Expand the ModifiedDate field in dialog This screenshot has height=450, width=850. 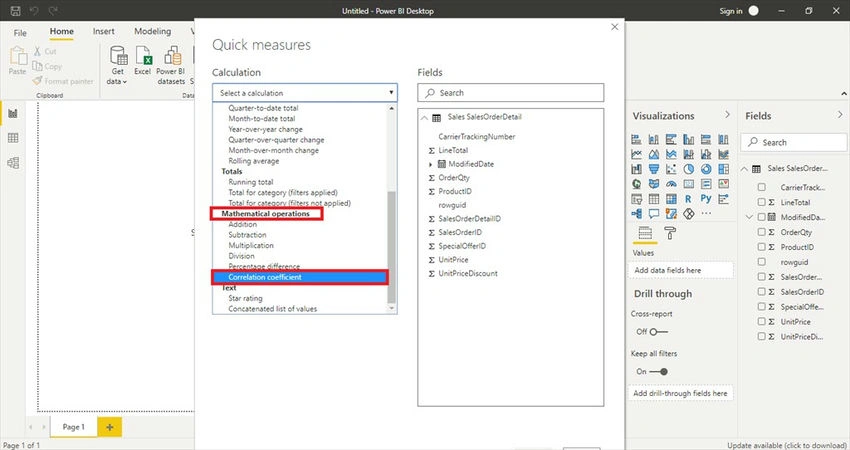click(x=430, y=164)
